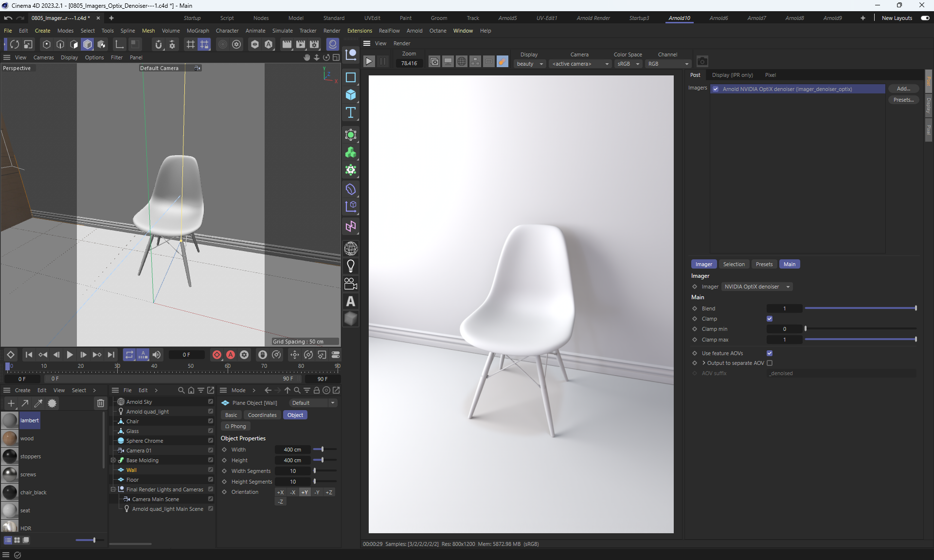934x560 pixels.
Task: Disable the Use feature AOVs checkbox
Action: [x=770, y=353]
